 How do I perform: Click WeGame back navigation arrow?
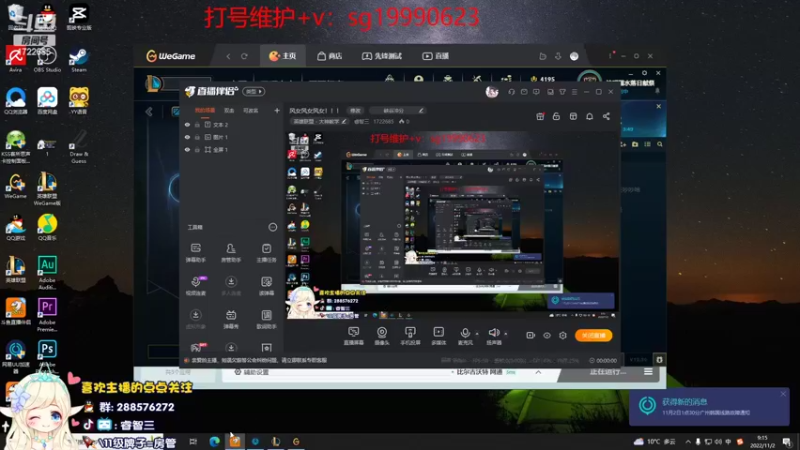(x=228, y=56)
